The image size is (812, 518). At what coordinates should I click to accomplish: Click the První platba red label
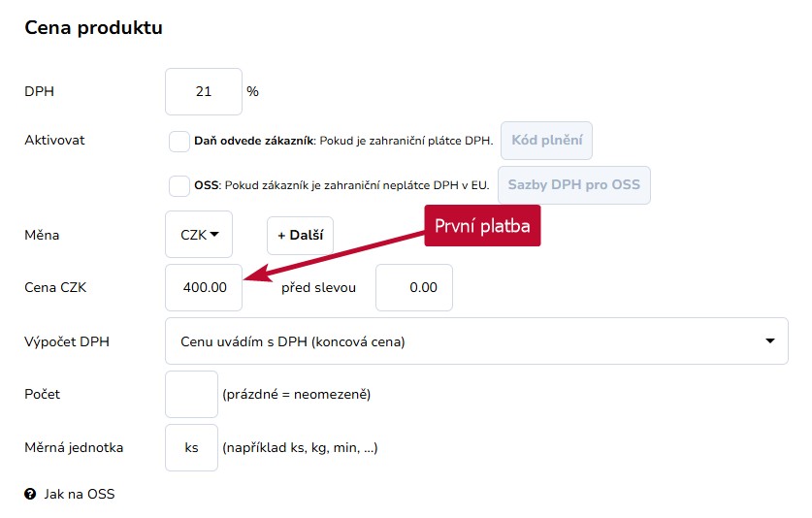pos(483,226)
